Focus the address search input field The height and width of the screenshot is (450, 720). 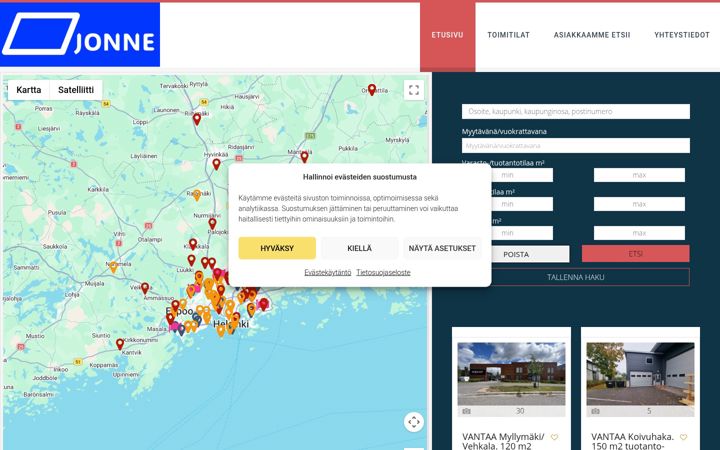coord(576,112)
